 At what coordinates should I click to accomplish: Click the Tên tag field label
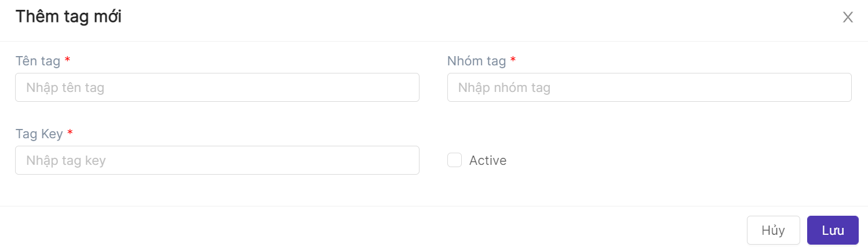pyautogui.click(x=38, y=61)
